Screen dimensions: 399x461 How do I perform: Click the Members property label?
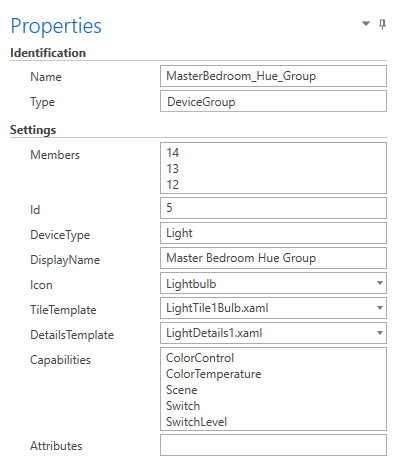pyautogui.click(x=55, y=155)
